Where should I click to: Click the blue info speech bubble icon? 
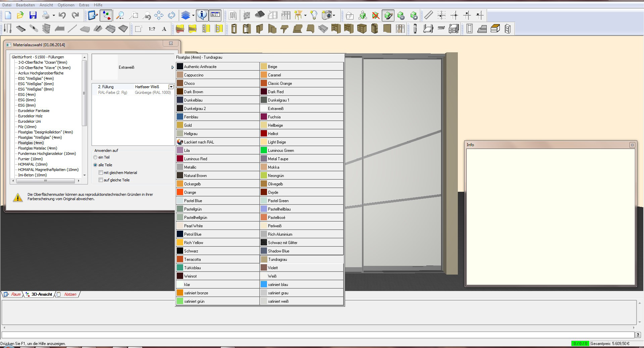click(x=202, y=15)
